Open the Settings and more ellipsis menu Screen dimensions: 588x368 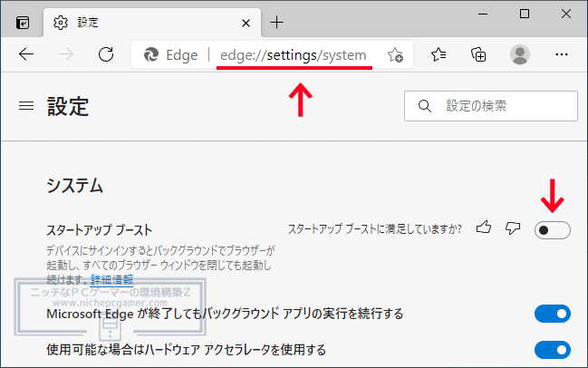click(562, 54)
